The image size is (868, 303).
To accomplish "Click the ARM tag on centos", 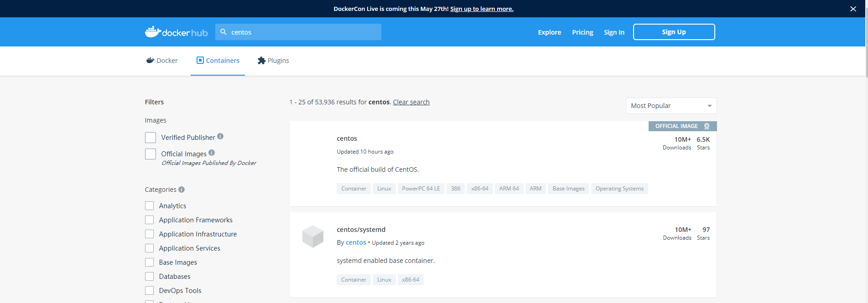I will (535, 189).
